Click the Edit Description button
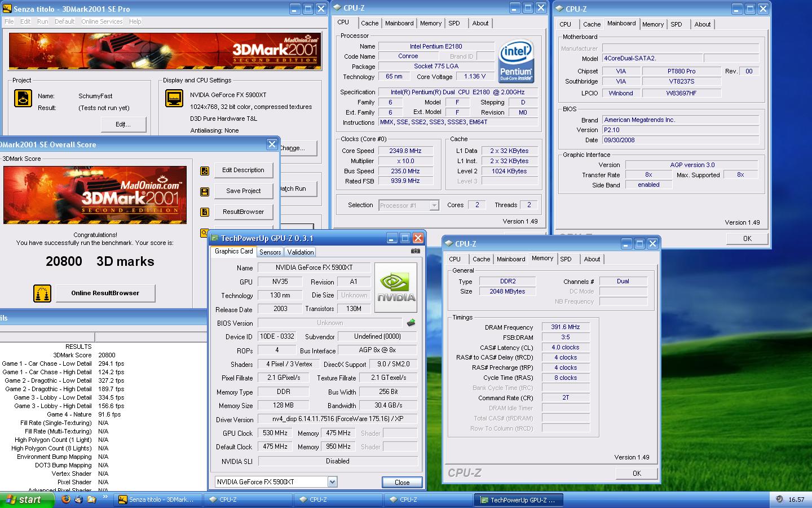Image resolution: width=812 pixels, height=508 pixels. pyautogui.click(x=243, y=170)
